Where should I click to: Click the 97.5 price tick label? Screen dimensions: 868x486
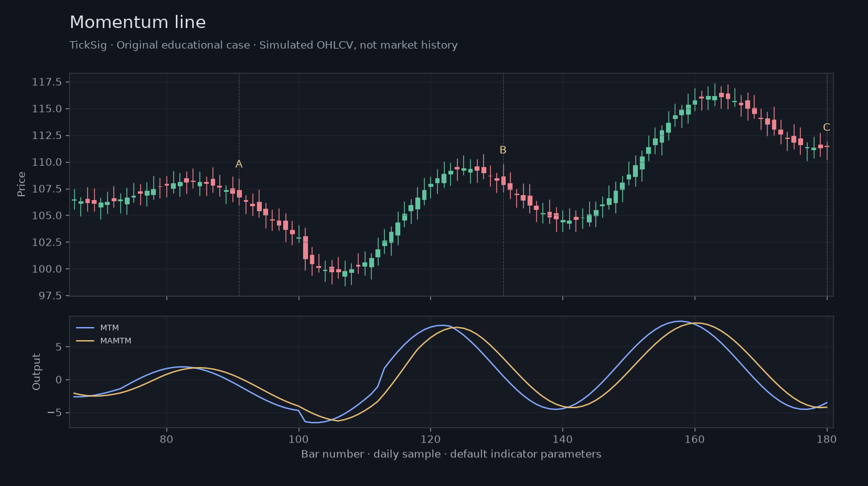coord(51,295)
